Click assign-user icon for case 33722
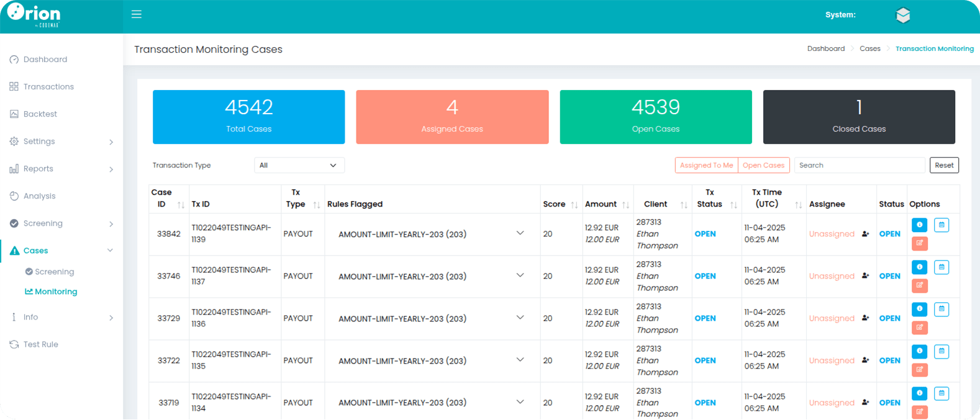 pyautogui.click(x=865, y=360)
